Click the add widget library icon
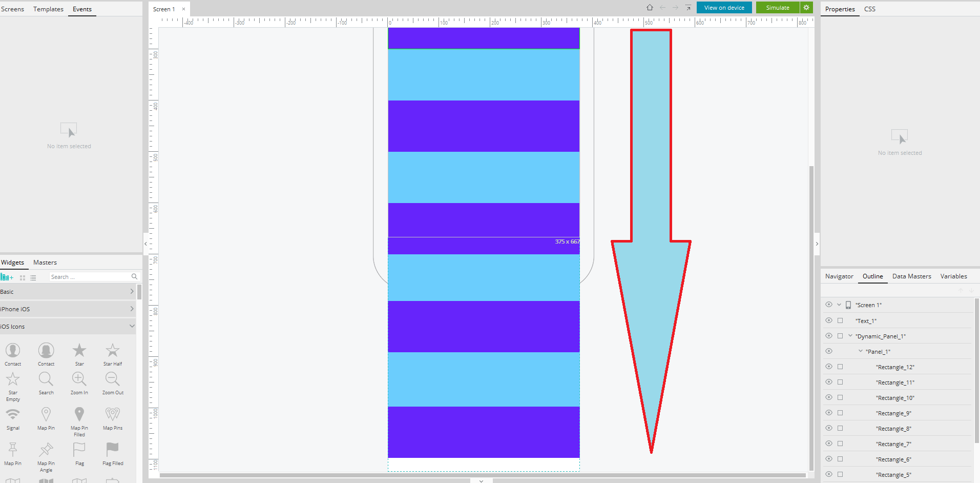This screenshot has height=483, width=980. [x=7, y=277]
